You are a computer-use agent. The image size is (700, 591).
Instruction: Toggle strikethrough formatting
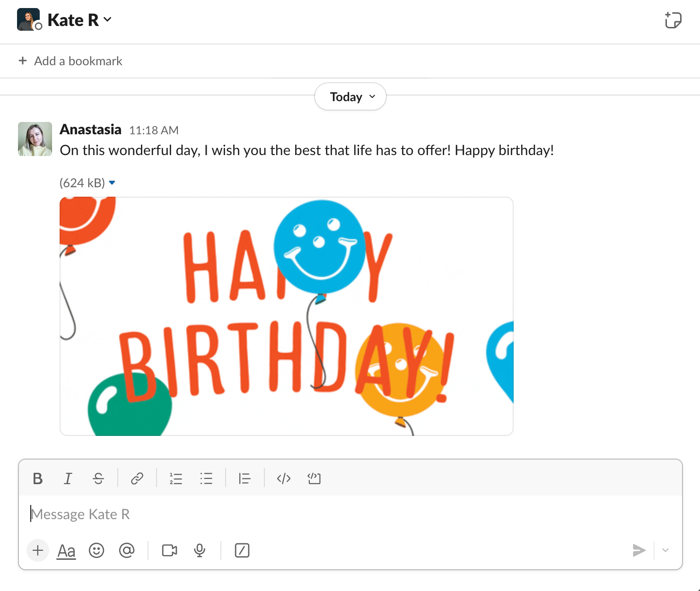[x=98, y=479]
